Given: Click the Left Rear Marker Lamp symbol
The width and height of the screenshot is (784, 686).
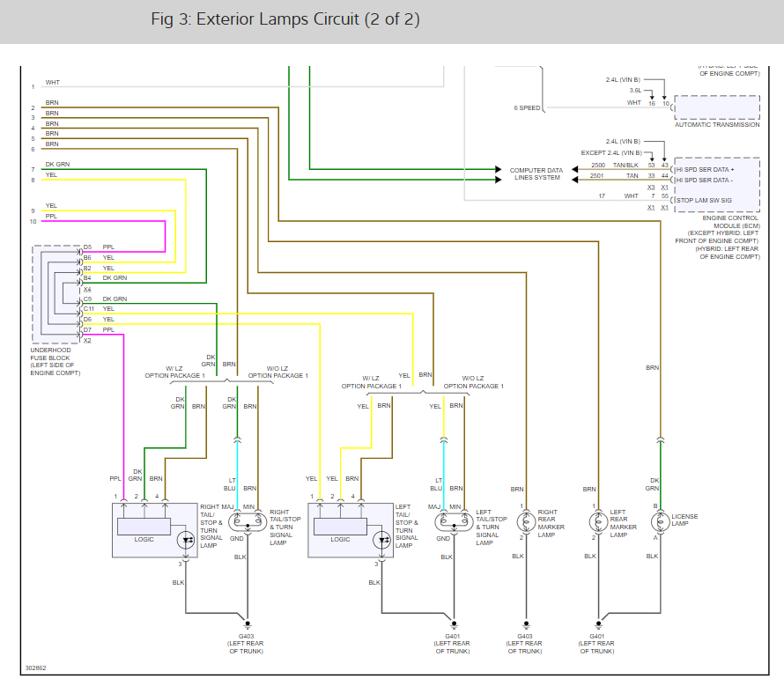Looking at the screenshot, I should (x=598, y=522).
